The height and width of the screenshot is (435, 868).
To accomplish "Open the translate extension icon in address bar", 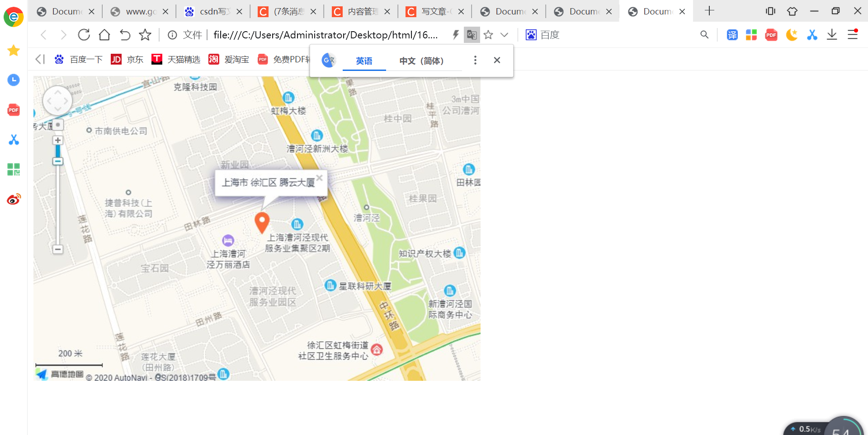I will point(472,35).
